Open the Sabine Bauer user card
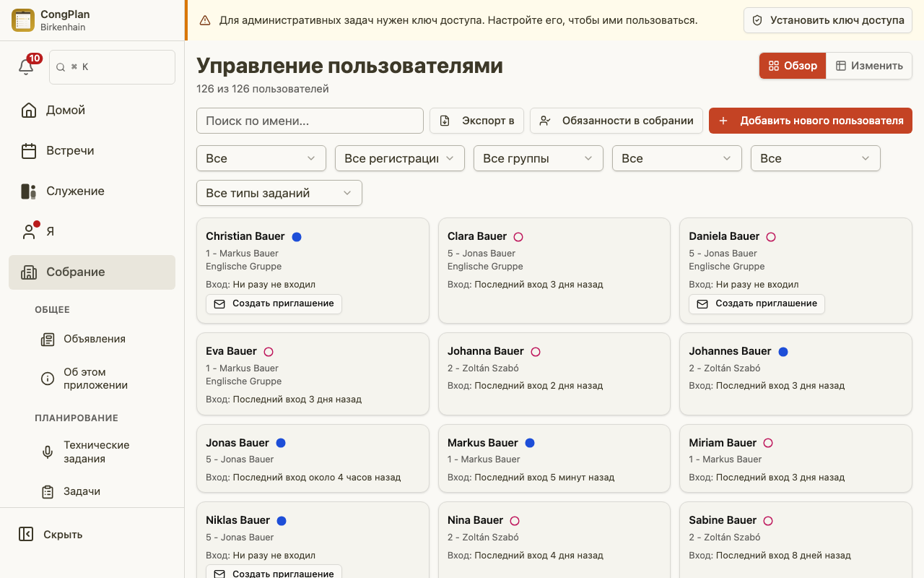The image size is (924, 578). (796, 540)
